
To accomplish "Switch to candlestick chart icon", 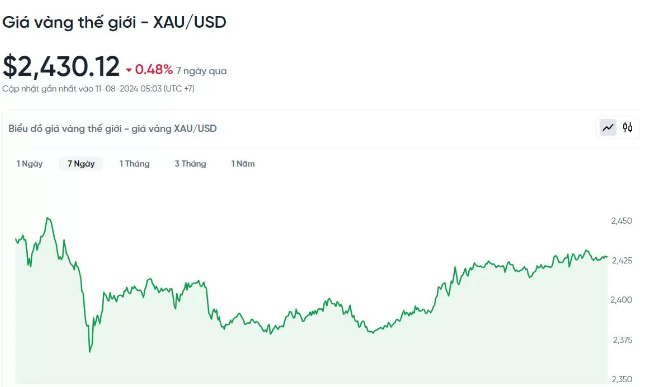I will pos(627,128).
